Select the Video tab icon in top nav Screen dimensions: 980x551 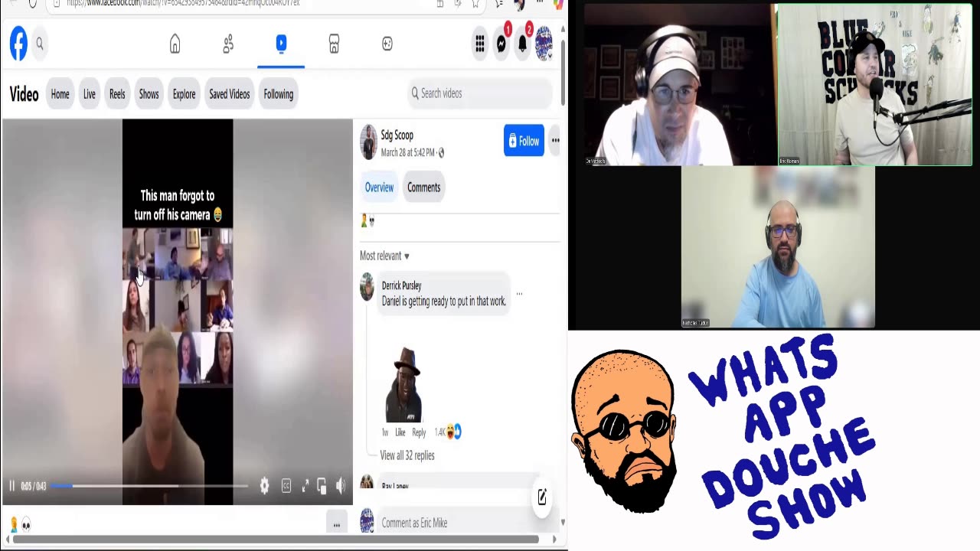281,44
